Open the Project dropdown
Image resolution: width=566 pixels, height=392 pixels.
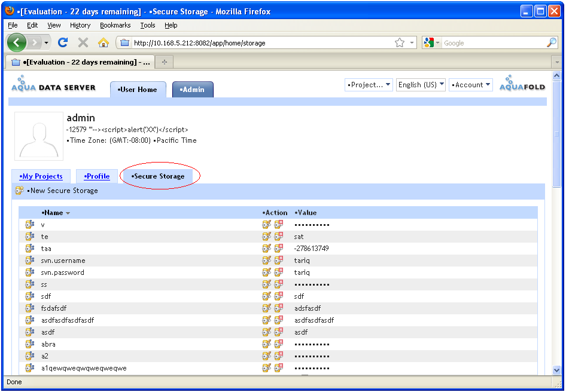[369, 85]
